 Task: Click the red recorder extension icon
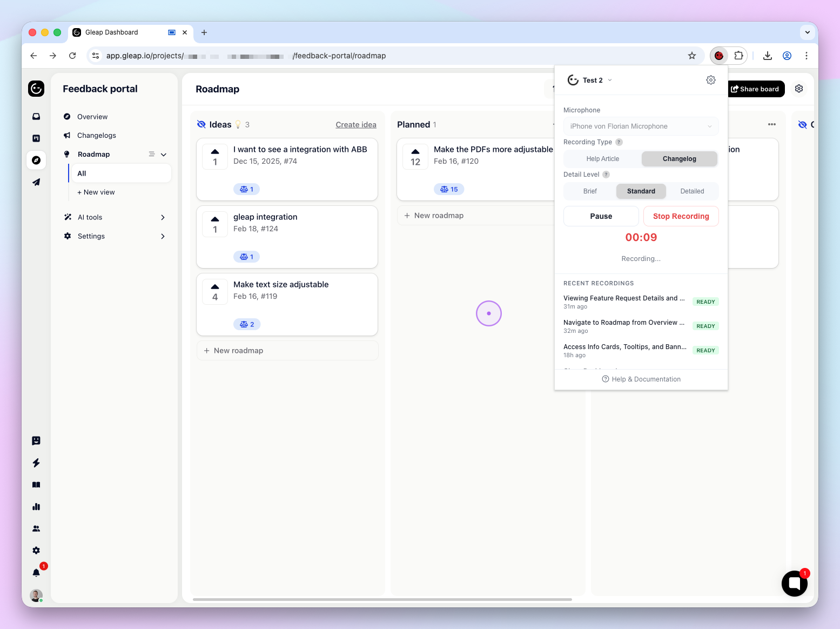point(719,56)
